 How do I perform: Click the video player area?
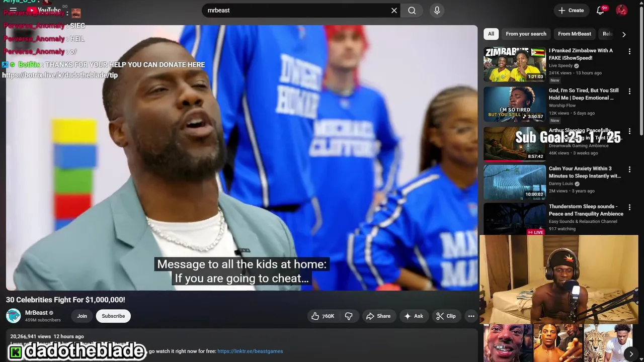coord(242,158)
